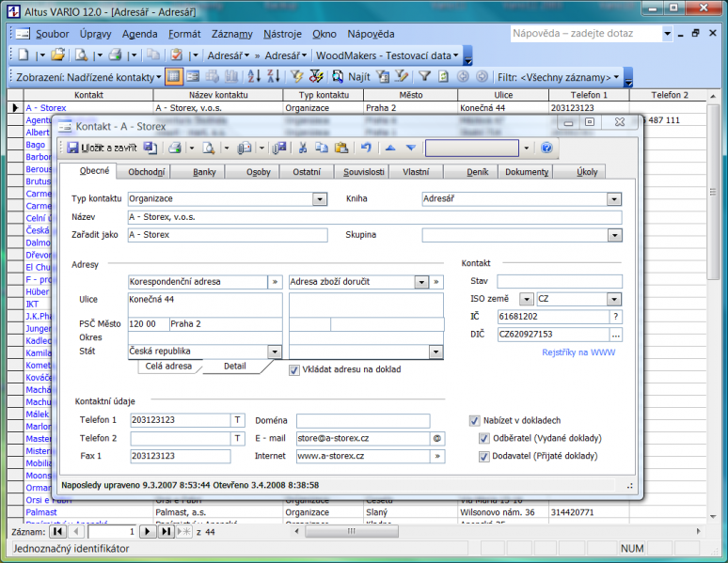Click the Název field with A - Storex, v.o.s.

[x=374, y=217]
